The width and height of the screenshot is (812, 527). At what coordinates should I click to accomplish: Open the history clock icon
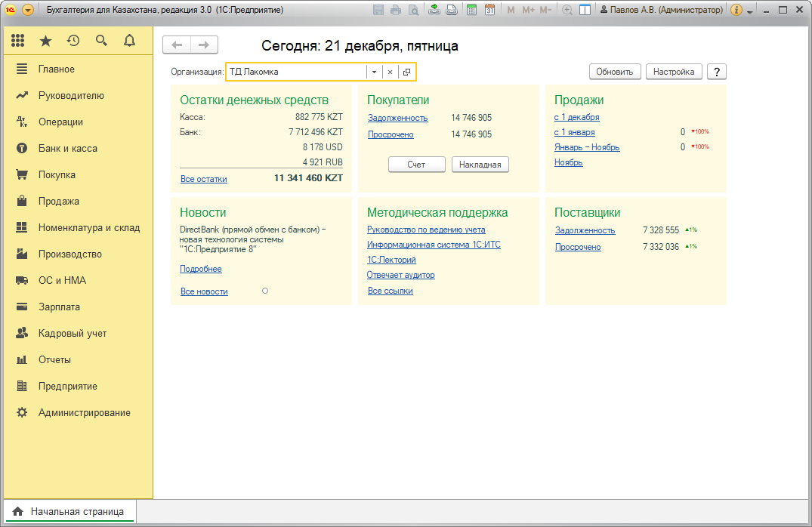coord(73,41)
